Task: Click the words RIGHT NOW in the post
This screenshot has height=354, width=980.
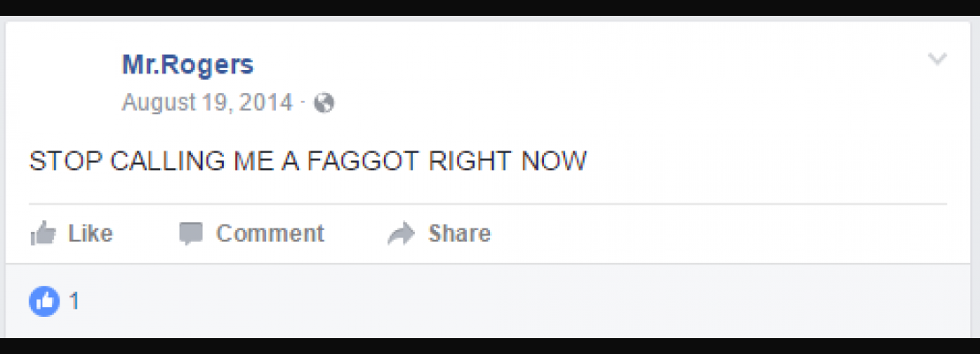Action: [x=508, y=161]
